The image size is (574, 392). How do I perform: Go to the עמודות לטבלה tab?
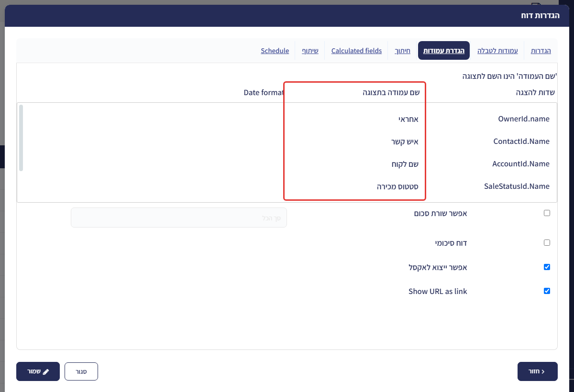(497, 51)
